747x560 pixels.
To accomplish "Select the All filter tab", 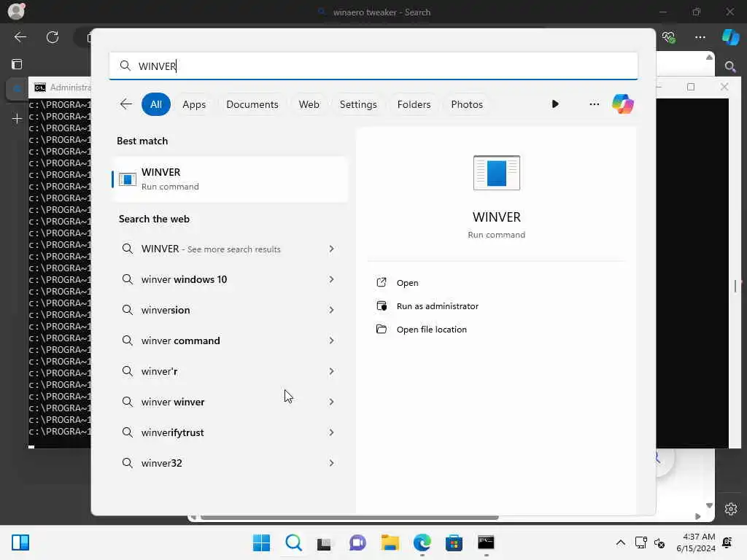I will pos(156,104).
